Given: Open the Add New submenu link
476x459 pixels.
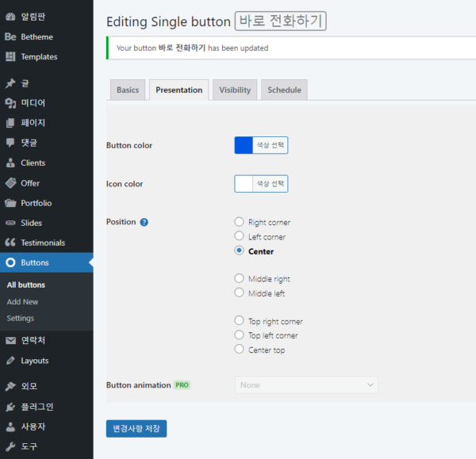Looking at the screenshot, I should coord(22,302).
